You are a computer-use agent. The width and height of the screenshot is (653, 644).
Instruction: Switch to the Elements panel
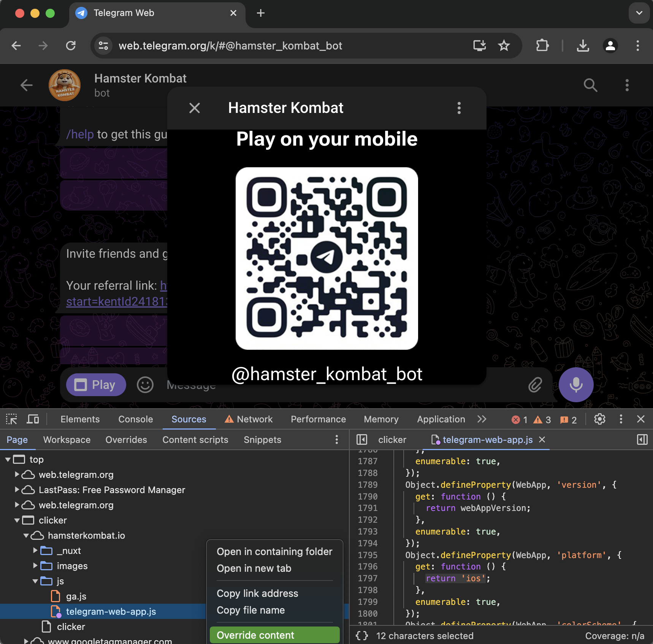80,419
